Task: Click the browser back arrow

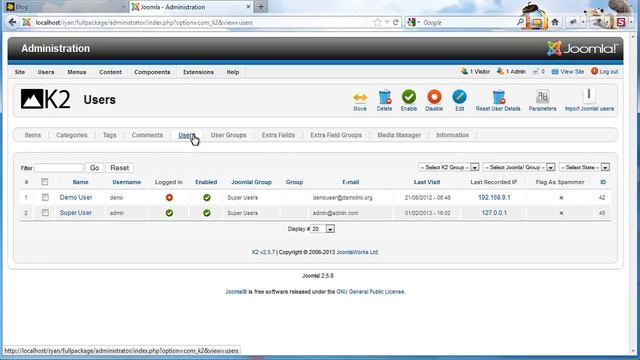Action: (x=12, y=22)
